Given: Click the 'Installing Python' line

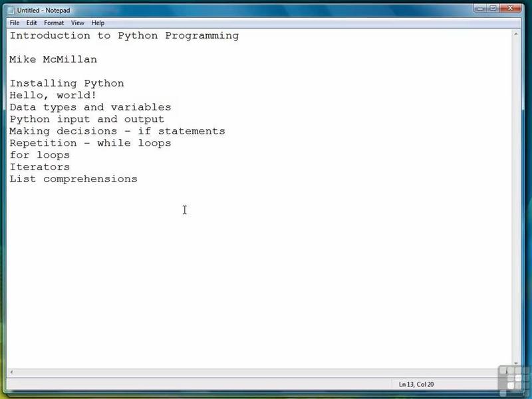Looking at the screenshot, I should tap(67, 84).
